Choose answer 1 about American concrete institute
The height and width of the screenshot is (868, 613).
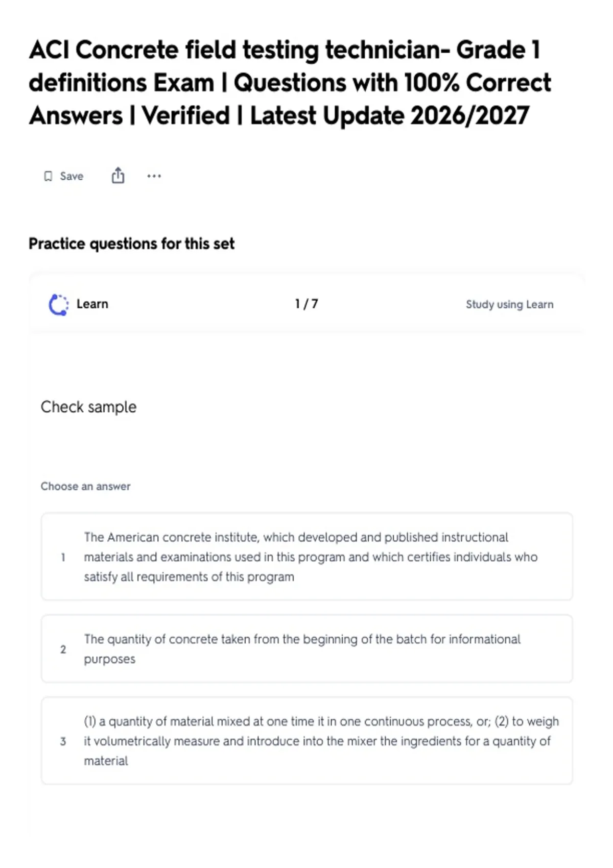point(307,557)
